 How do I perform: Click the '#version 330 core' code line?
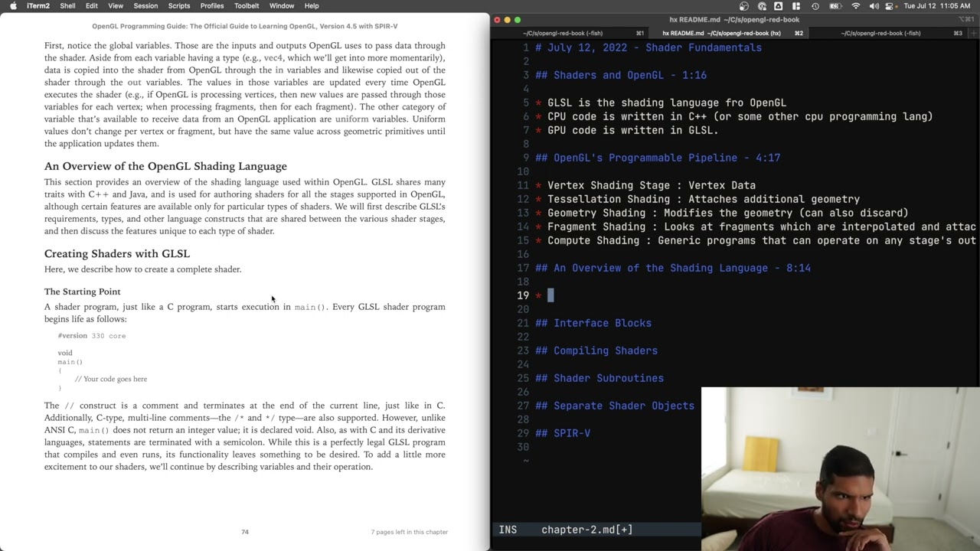click(92, 336)
